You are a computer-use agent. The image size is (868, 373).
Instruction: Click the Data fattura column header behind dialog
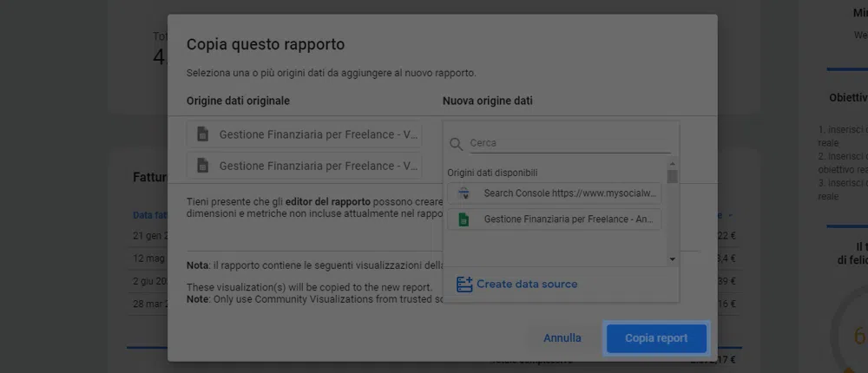pos(148,215)
